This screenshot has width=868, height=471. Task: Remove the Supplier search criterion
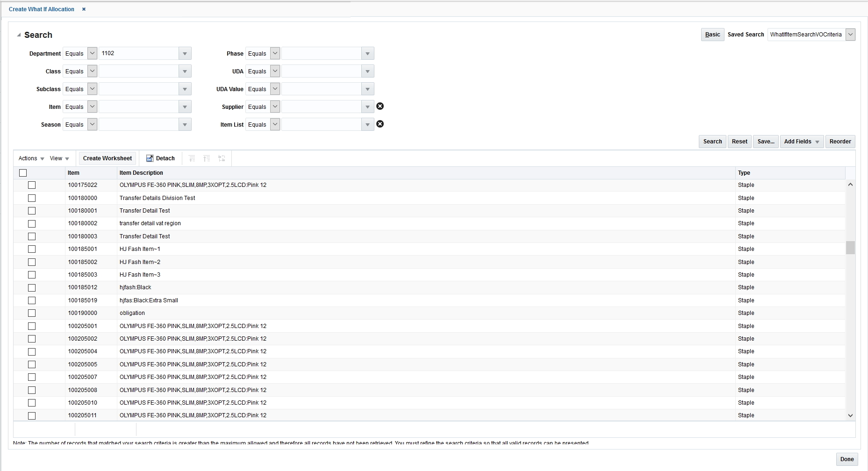click(380, 107)
